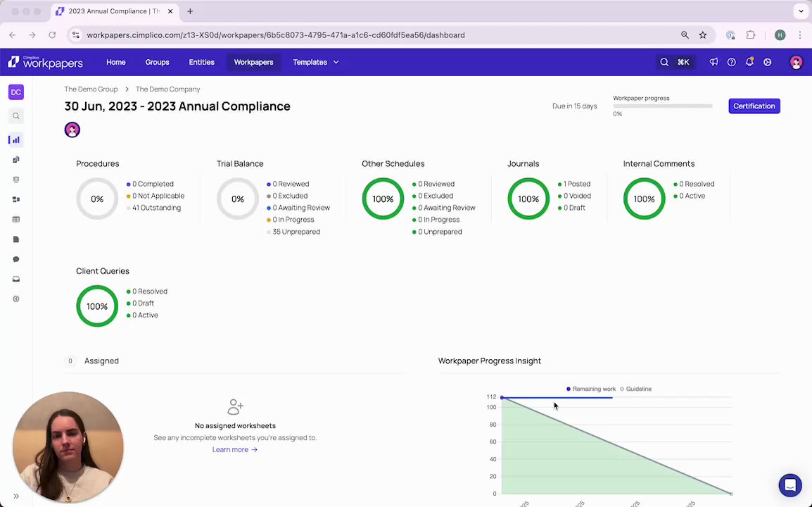Click the Certification button
812x507 pixels.
point(754,106)
